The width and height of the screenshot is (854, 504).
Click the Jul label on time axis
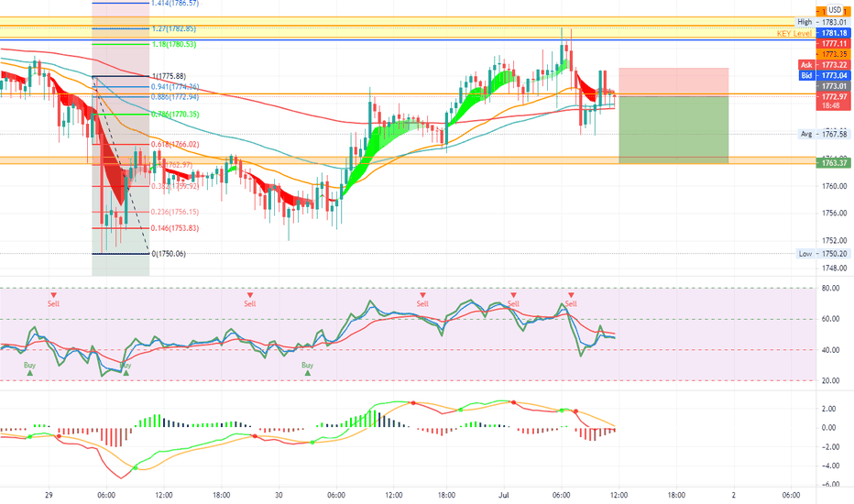point(504,495)
